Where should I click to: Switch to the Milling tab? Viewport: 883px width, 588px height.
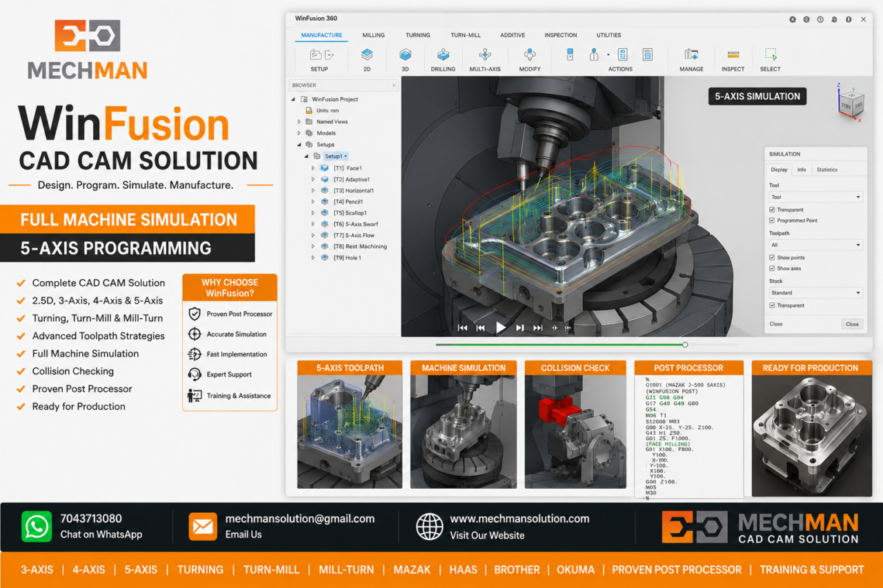click(x=373, y=35)
